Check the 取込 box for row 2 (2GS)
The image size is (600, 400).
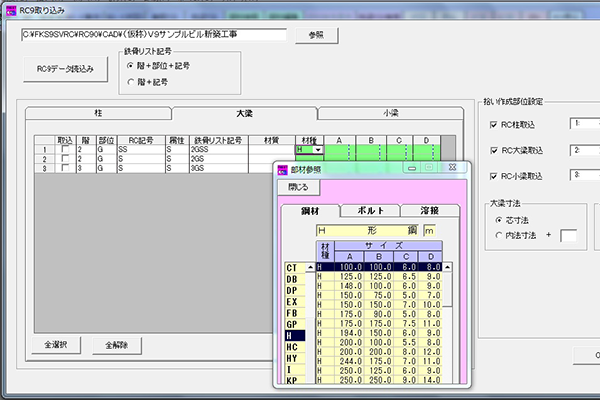pyautogui.click(x=65, y=159)
